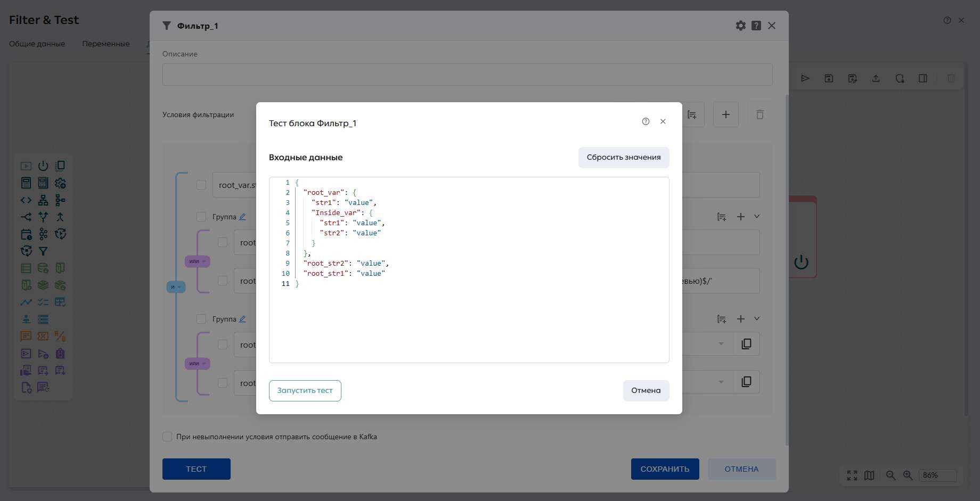Toggle the minimap icon at bottom right
The height and width of the screenshot is (501, 980).
coord(869,475)
